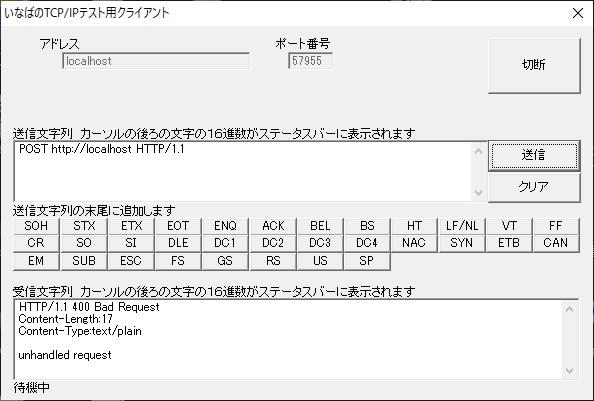594x401 pixels.
Task: Append ETB control character
Action: tap(509, 243)
